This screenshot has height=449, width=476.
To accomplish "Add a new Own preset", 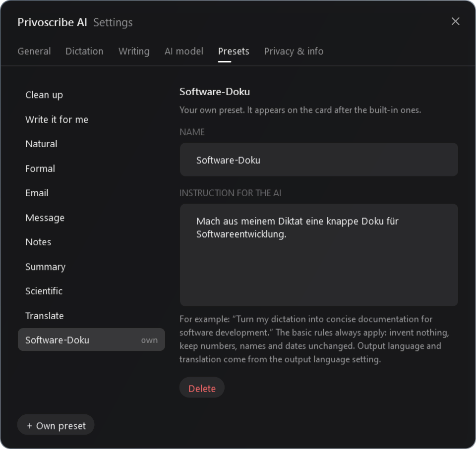I will [56, 425].
